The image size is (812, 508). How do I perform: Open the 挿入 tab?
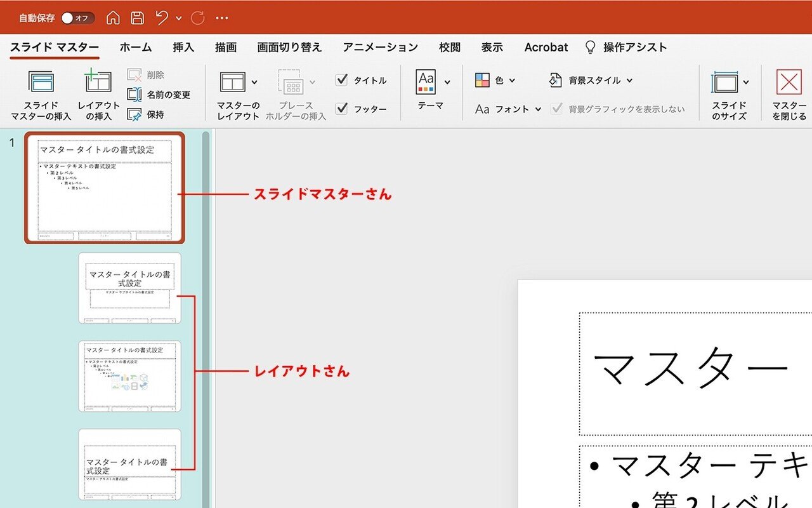(x=183, y=48)
